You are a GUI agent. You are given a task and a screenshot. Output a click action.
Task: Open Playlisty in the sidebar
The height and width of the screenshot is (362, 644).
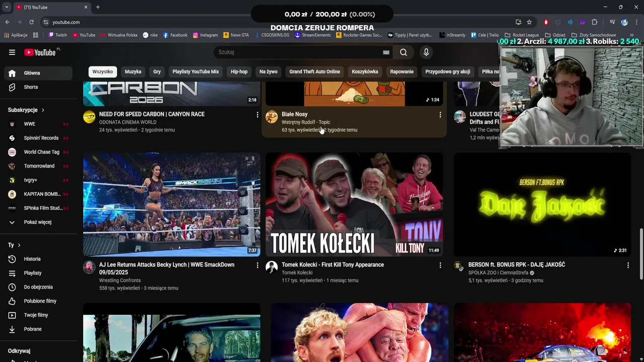pyautogui.click(x=38, y=273)
